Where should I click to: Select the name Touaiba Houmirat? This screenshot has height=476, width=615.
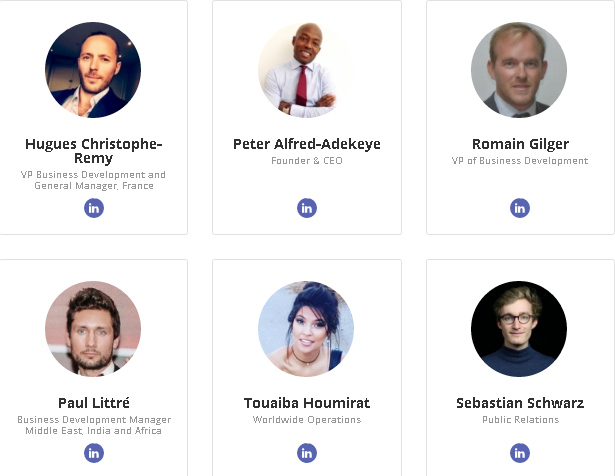coord(307,403)
